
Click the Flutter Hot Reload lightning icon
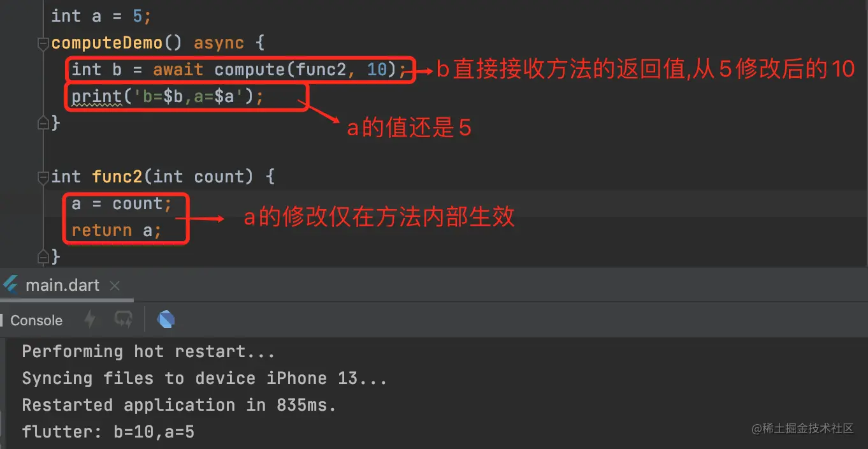(90, 320)
